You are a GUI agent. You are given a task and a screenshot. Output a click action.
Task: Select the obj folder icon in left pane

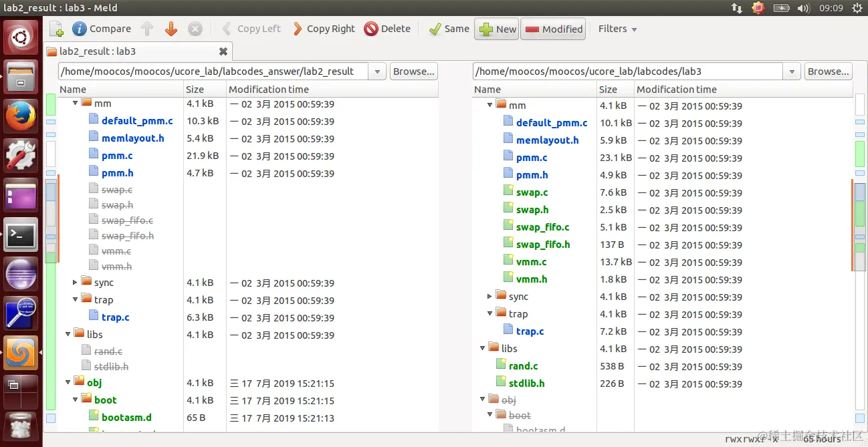pos(79,382)
